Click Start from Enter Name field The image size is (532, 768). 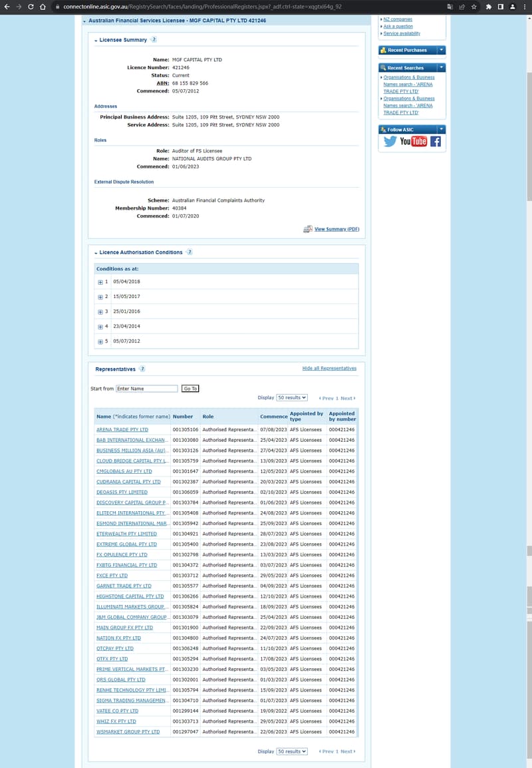(147, 389)
